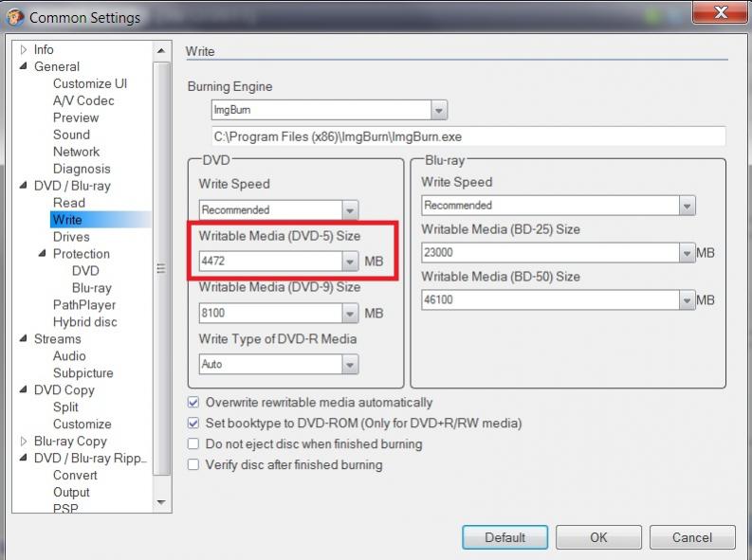Screen dimensions: 752x560
Task: Expand the Blu-ray Copy tree node arrow
Action: (23, 441)
